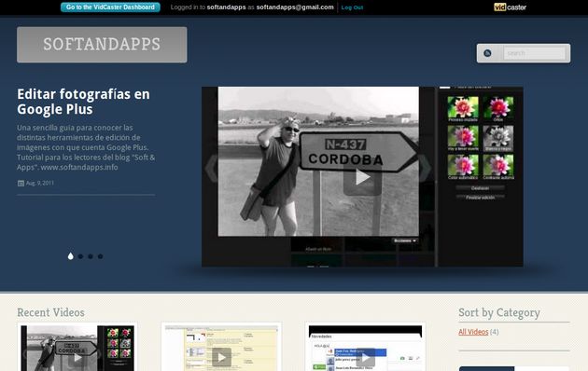Click the Log Out link
588x371 pixels.
tap(352, 7)
